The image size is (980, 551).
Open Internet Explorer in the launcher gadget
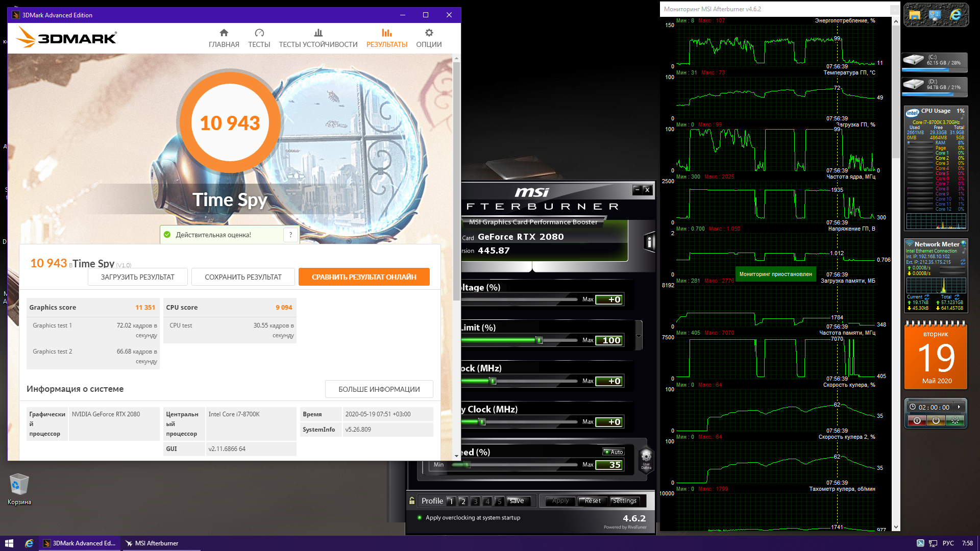(x=955, y=15)
